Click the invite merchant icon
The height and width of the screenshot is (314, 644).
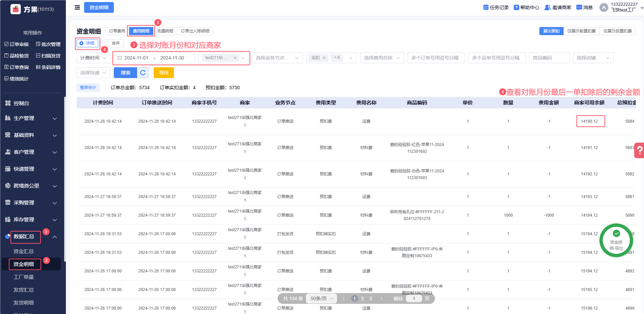pyautogui.click(x=547, y=7)
